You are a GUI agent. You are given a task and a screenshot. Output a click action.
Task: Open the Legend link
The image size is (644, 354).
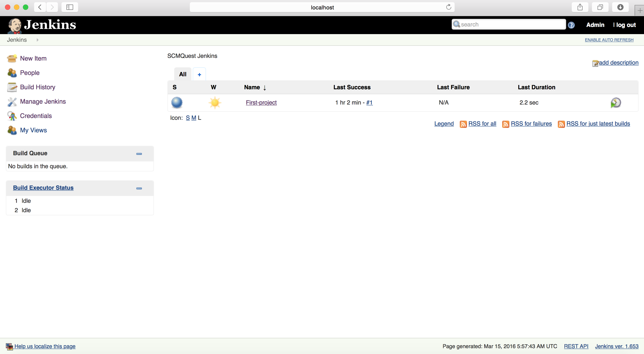(444, 124)
